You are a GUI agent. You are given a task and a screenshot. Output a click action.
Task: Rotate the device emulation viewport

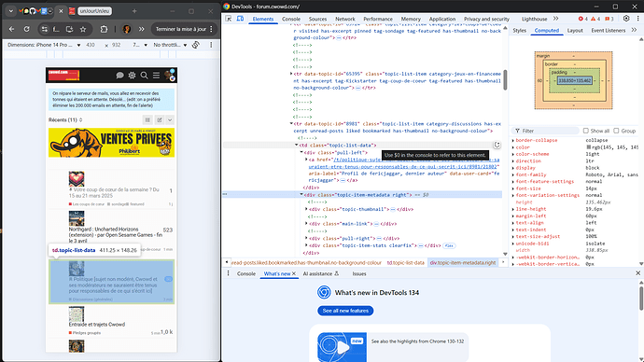click(196, 45)
